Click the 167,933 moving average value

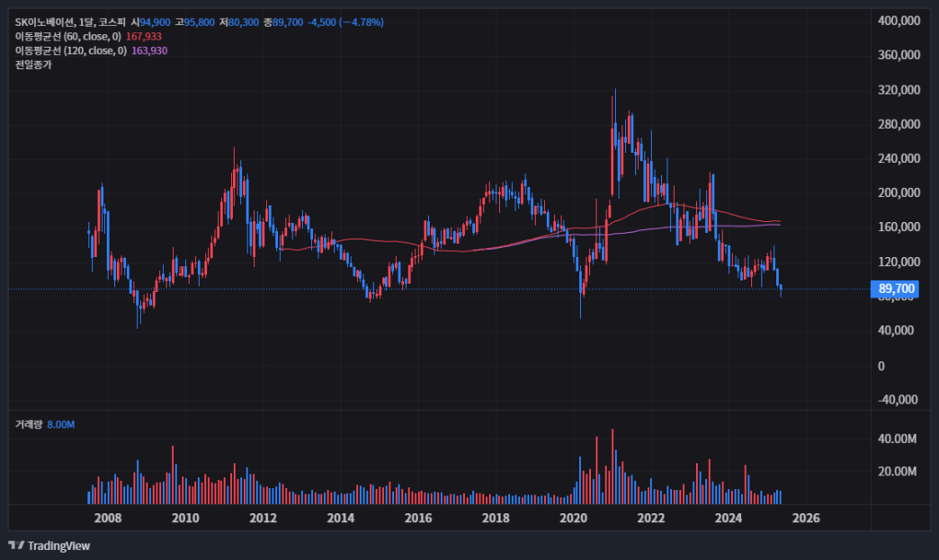click(x=144, y=37)
